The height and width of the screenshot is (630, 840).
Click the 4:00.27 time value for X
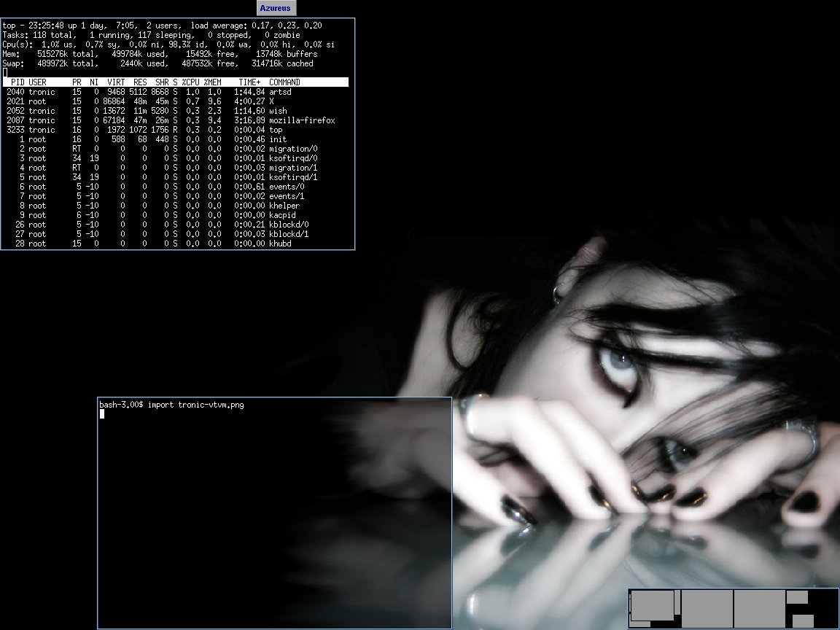tap(249, 101)
